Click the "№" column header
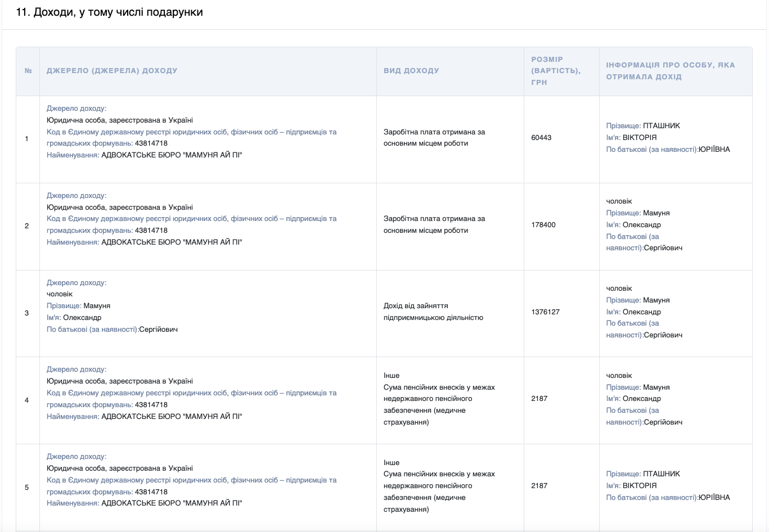Image resolution: width=769 pixels, height=532 pixels. point(28,71)
